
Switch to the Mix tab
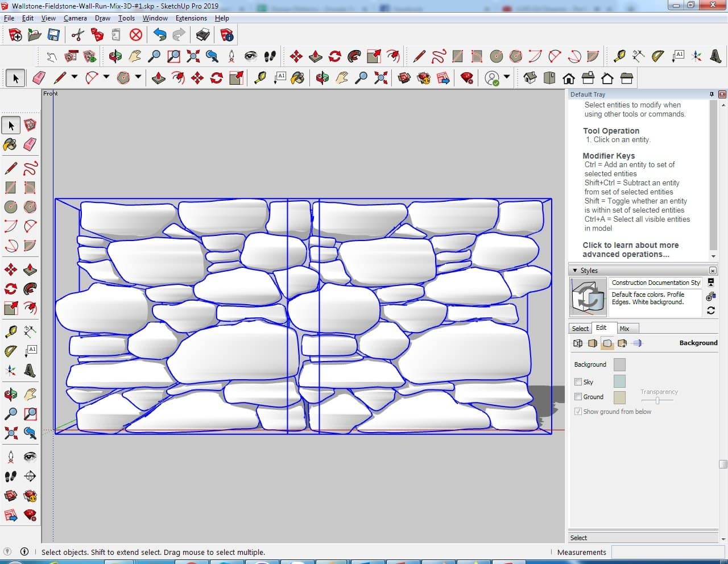624,329
